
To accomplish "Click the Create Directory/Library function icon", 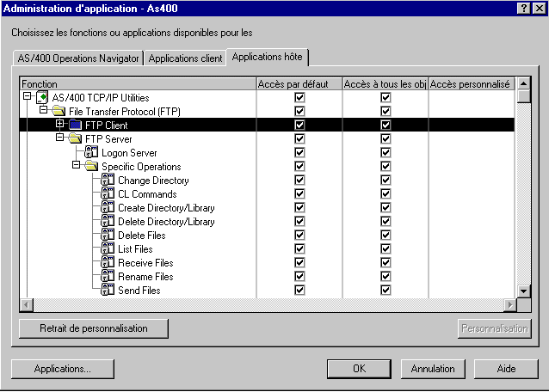I will pyautogui.click(x=108, y=207).
